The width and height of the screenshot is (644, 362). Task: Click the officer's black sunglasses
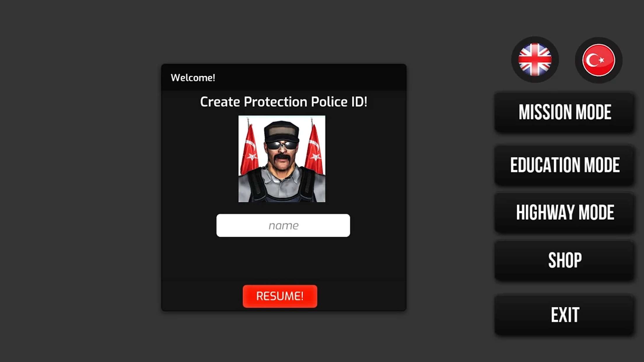(281, 145)
